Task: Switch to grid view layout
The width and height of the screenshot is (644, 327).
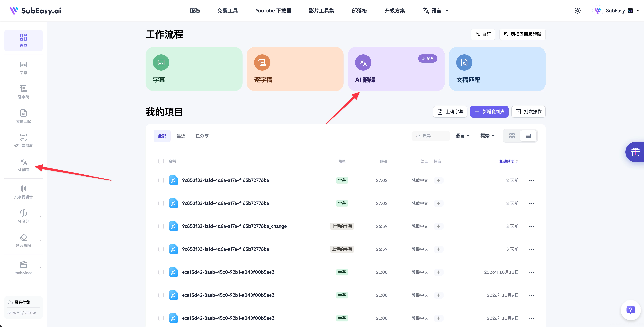Action: 512,136
